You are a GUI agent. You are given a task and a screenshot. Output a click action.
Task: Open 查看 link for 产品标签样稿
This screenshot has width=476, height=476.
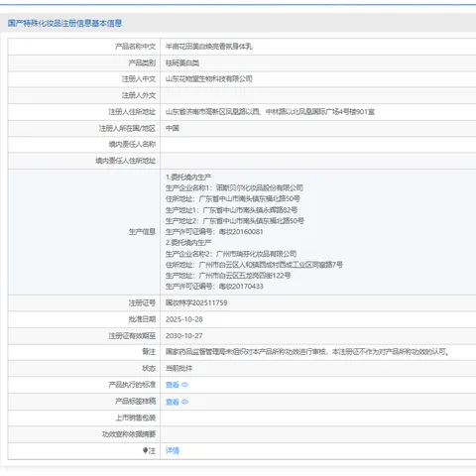pos(173,402)
